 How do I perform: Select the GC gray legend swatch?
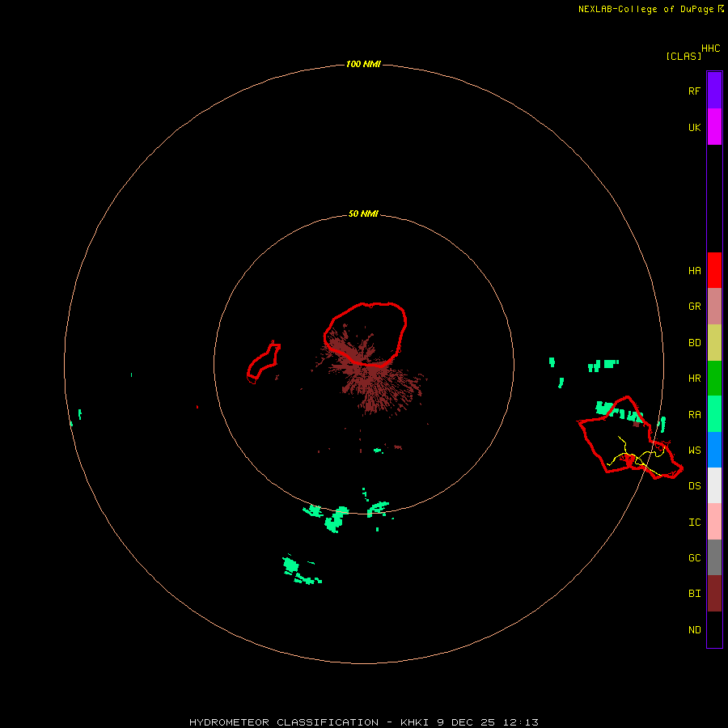coord(714,557)
